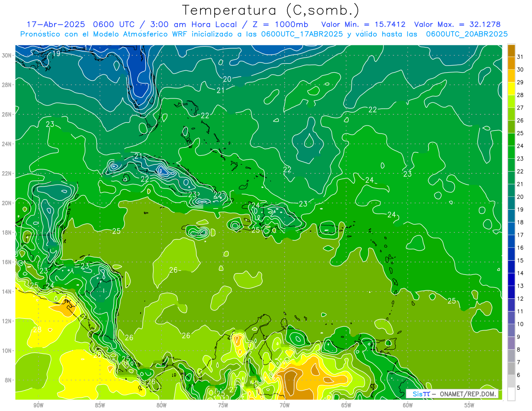Screen dimensions: 532x411
Task: Click colorbar scale value 17
Action: pos(520,235)
